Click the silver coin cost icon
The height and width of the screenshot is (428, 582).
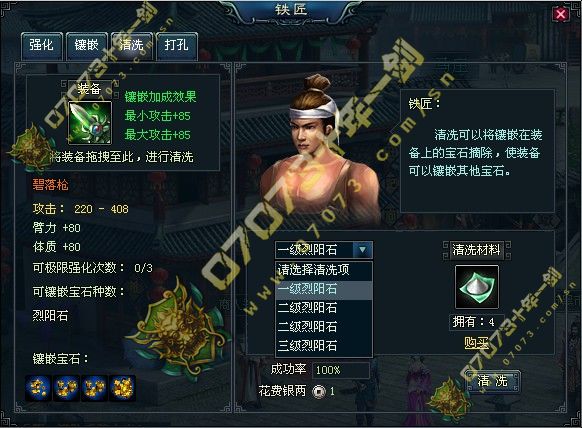click(x=319, y=391)
